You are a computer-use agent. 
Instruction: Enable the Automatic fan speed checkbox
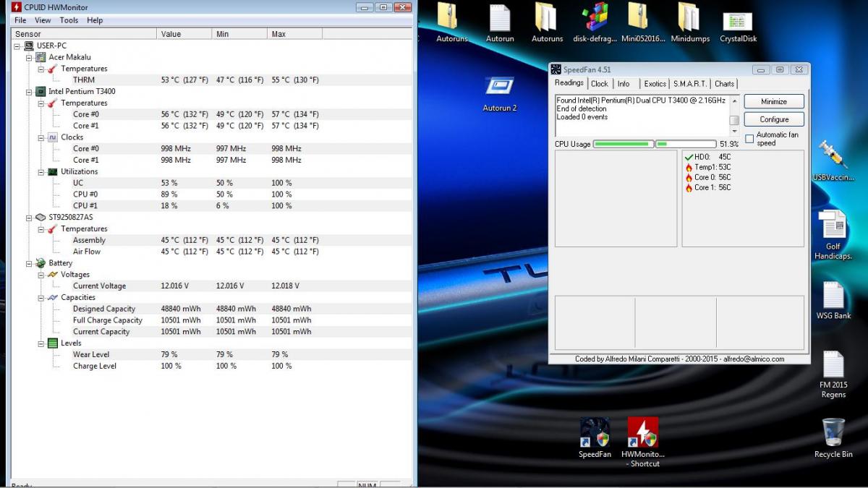tap(749, 139)
